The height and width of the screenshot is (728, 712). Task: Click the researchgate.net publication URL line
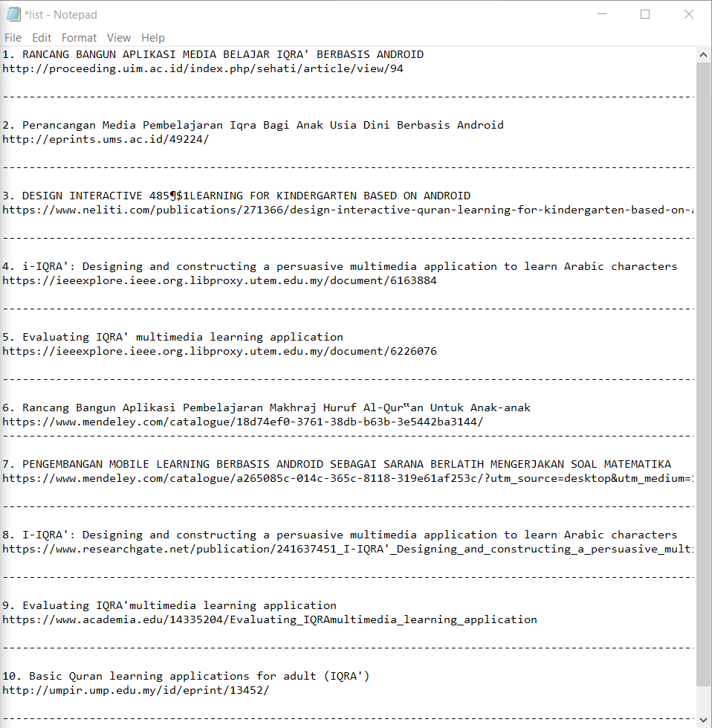[x=348, y=549]
